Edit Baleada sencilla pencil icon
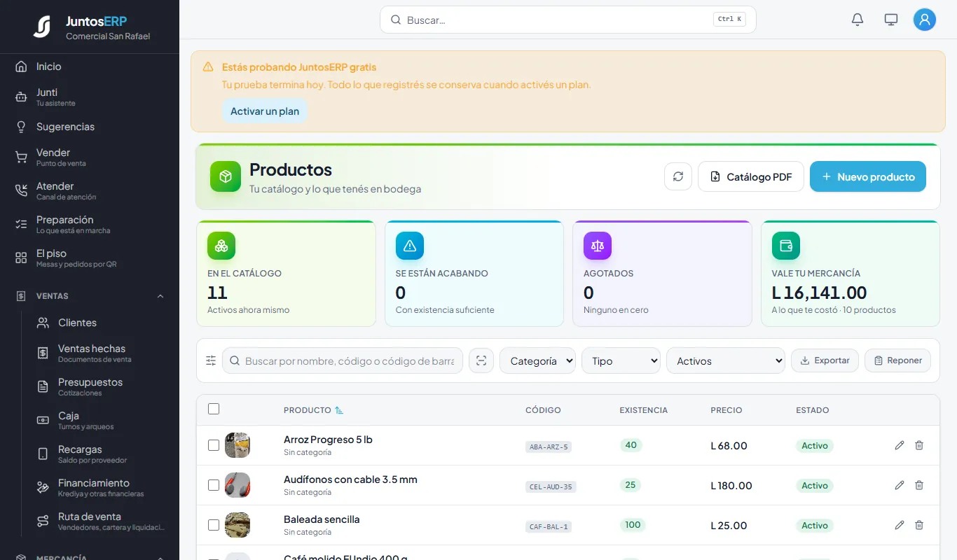The width and height of the screenshot is (957, 560). 900,525
